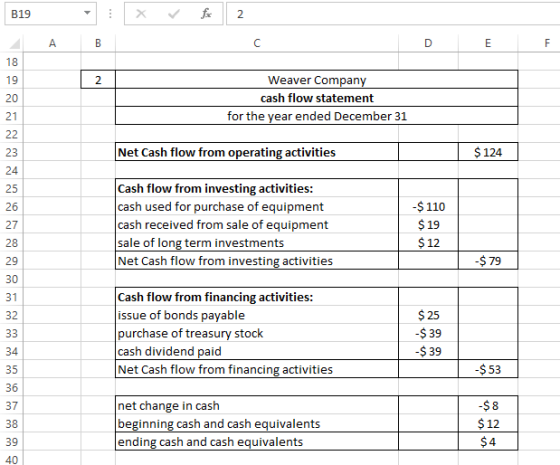Select cell B19 containing 2
560x465 pixels.
tap(98, 80)
